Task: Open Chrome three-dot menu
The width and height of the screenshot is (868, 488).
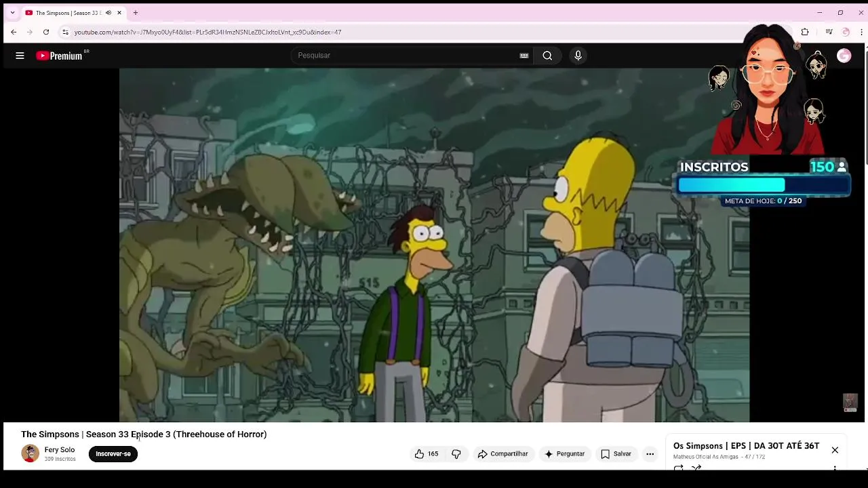Action: point(862,32)
